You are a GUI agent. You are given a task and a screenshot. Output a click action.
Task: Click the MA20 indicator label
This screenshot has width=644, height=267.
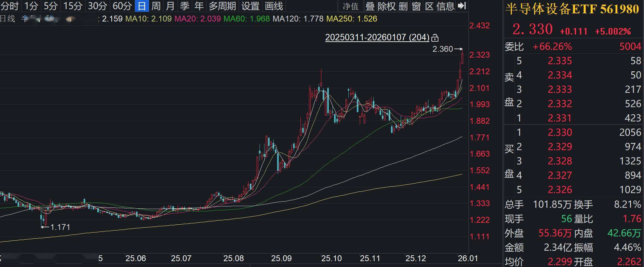pos(197,19)
